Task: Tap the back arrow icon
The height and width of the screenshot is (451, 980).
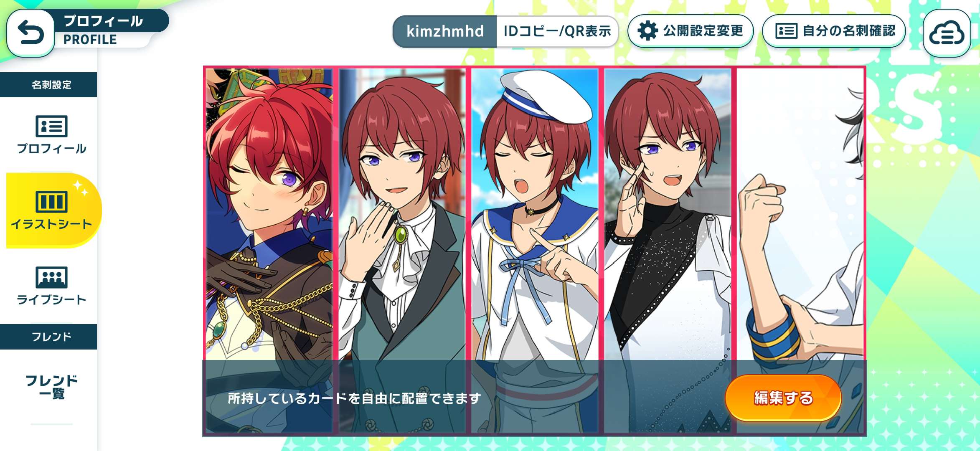Action: [30, 33]
